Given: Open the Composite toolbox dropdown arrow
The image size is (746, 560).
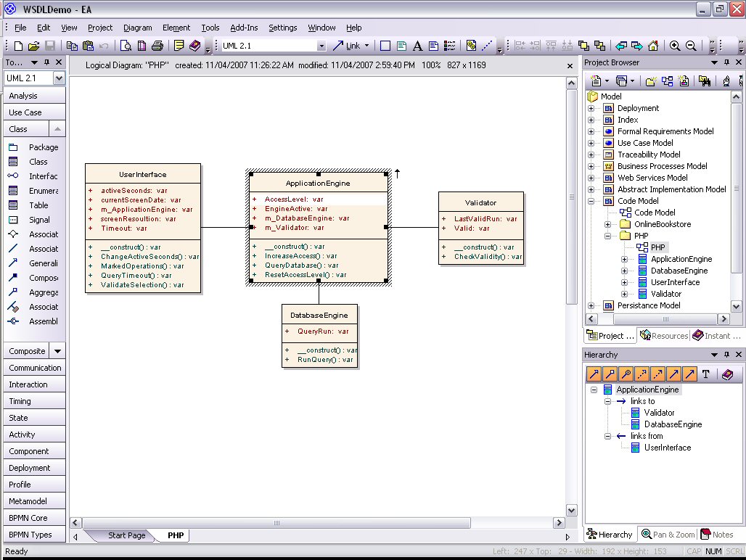Looking at the screenshot, I should point(57,351).
